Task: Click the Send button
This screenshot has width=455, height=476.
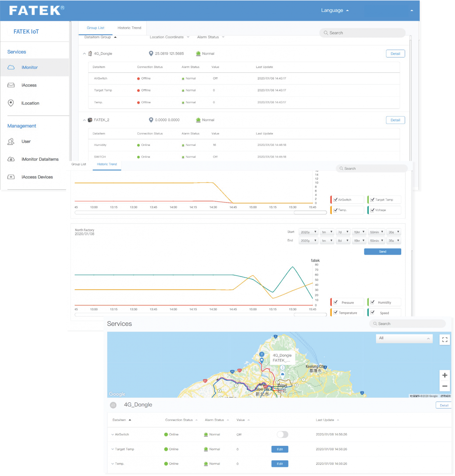Action: [382, 252]
